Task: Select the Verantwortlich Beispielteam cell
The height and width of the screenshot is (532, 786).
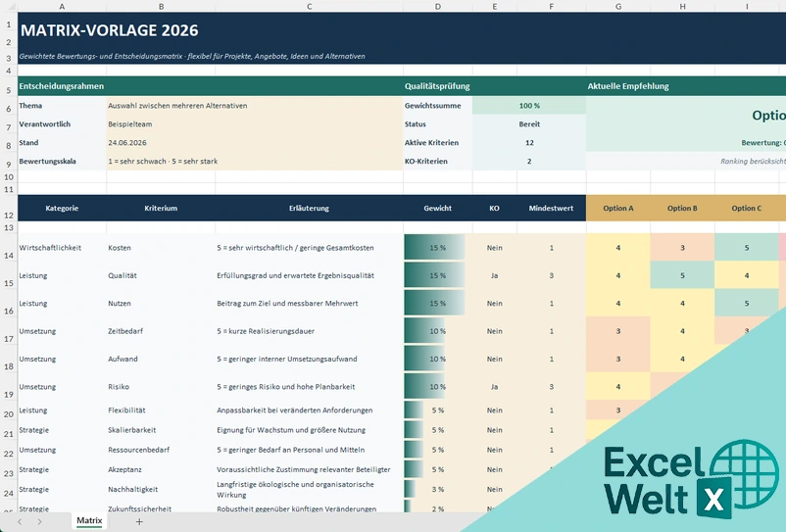Action: click(255, 124)
